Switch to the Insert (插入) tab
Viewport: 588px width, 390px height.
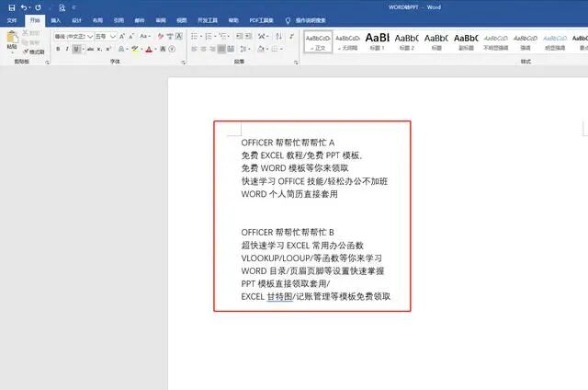[55, 20]
